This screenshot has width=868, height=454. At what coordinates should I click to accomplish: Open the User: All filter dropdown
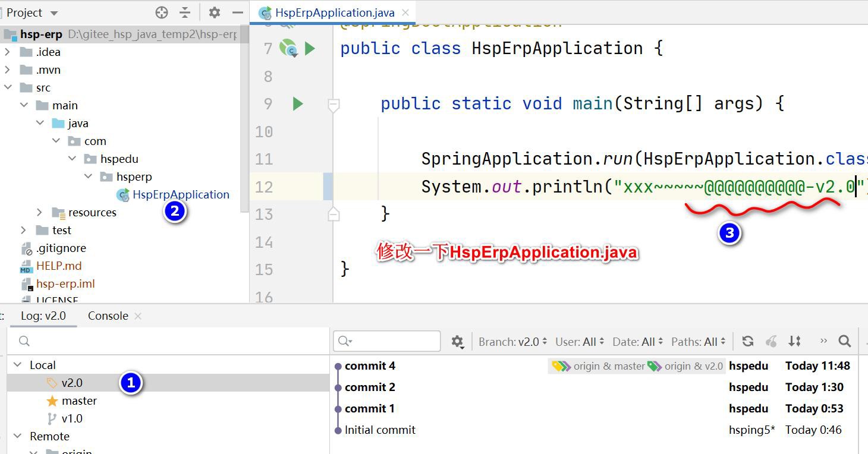(x=580, y=342)
